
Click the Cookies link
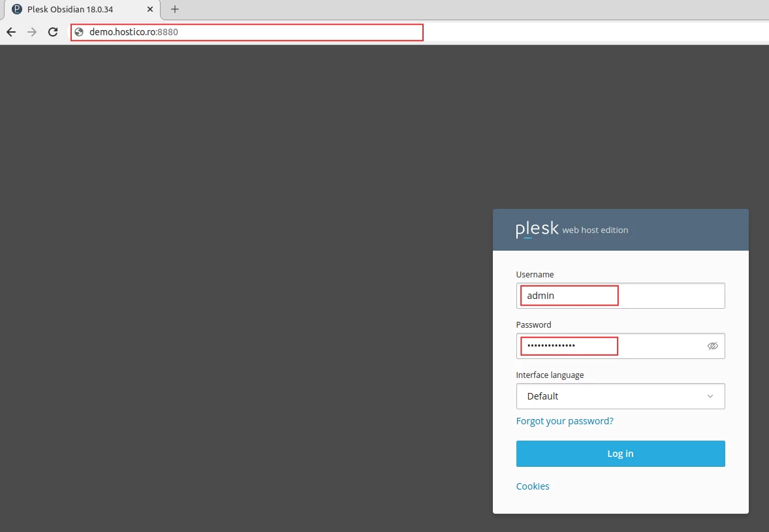point(533,486)
